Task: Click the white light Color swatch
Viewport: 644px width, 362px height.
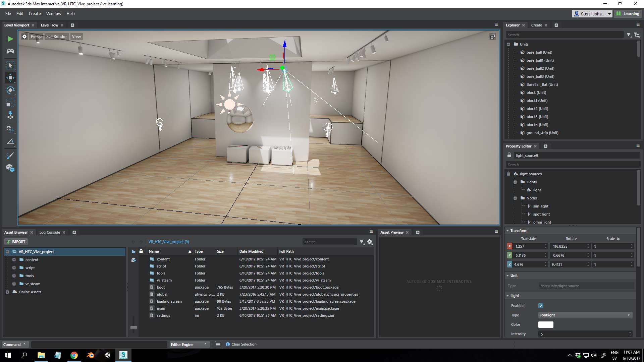Action: coord(546,324)
